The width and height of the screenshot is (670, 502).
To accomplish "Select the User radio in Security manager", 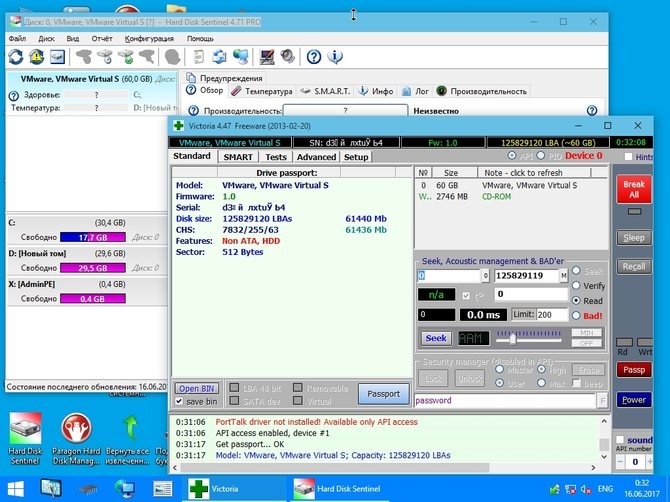I will tap(499, 383).
